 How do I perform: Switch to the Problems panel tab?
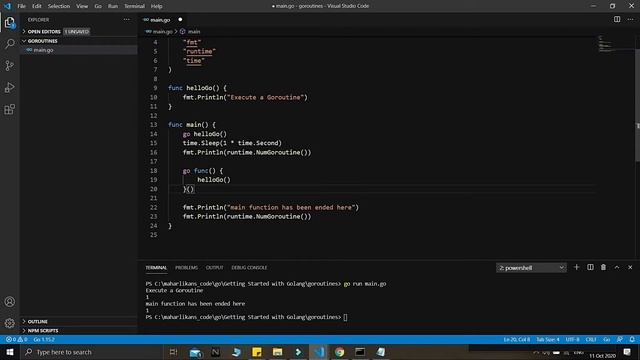coord(186,267)
